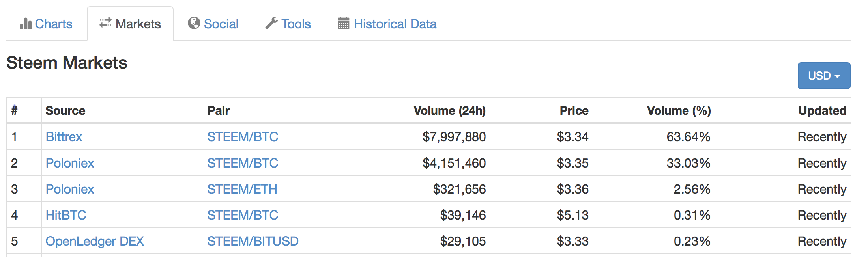
Task: Click the $7,997,880 volume cell
Action: [x=454, y=137]
